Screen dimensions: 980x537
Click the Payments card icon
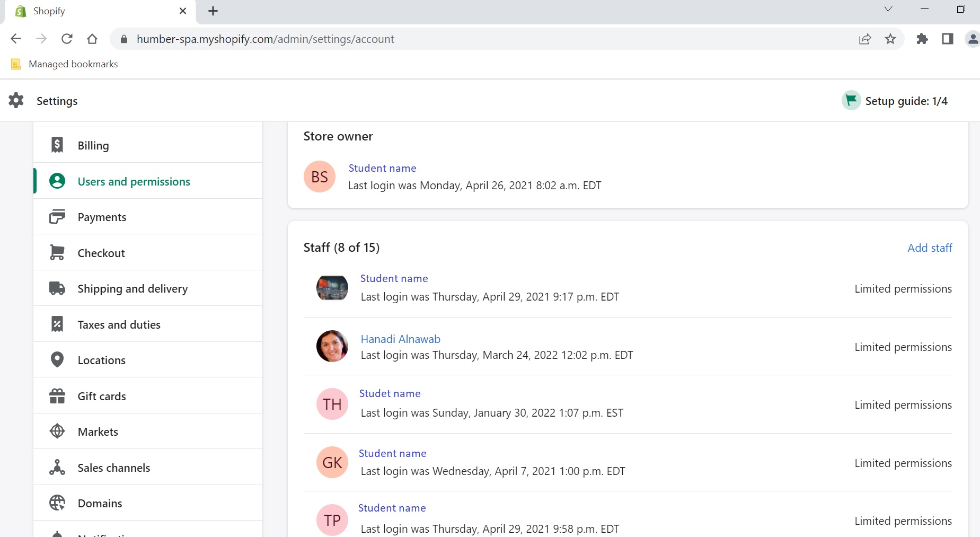pos(57,217)
